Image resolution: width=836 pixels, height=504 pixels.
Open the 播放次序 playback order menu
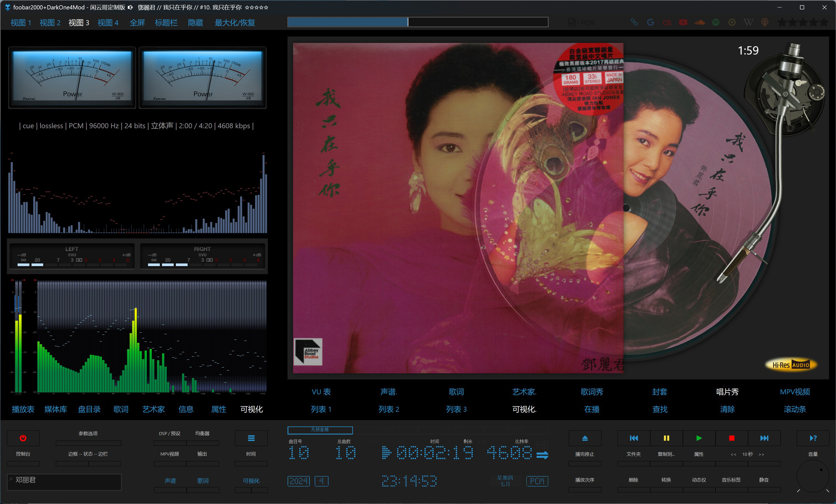584,480
